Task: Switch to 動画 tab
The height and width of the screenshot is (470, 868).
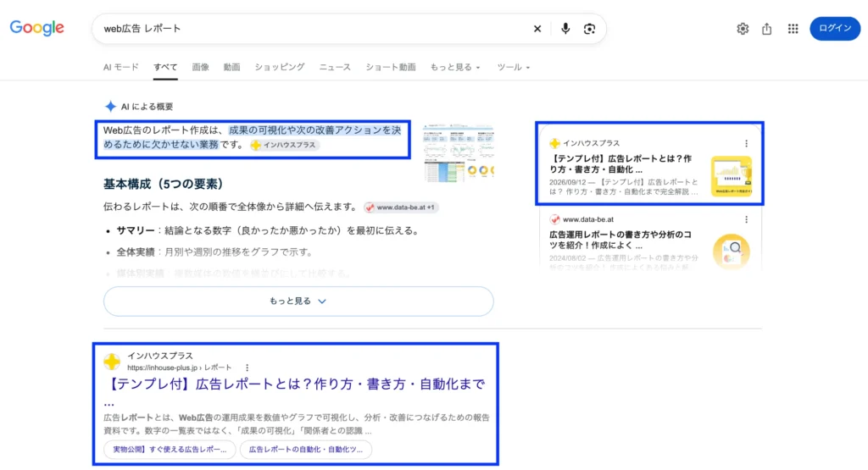Action: [x=232, y=67]
